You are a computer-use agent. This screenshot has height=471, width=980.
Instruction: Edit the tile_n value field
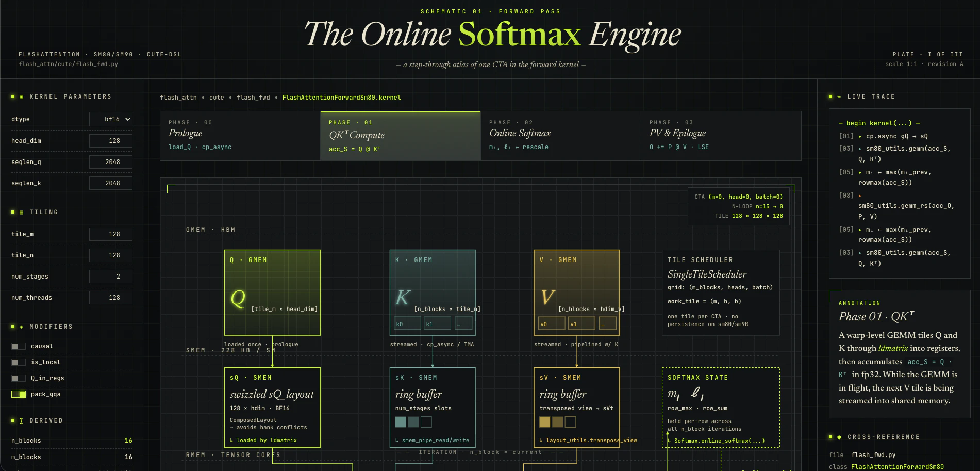111,255
